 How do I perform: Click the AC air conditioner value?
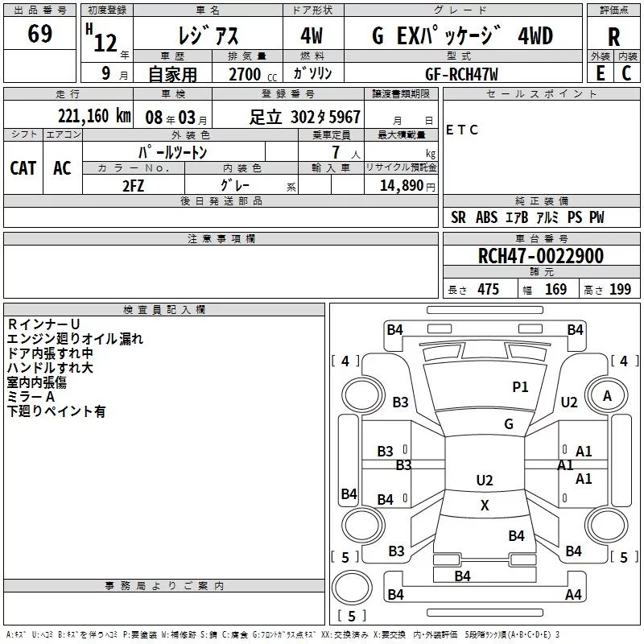(62, 168)
